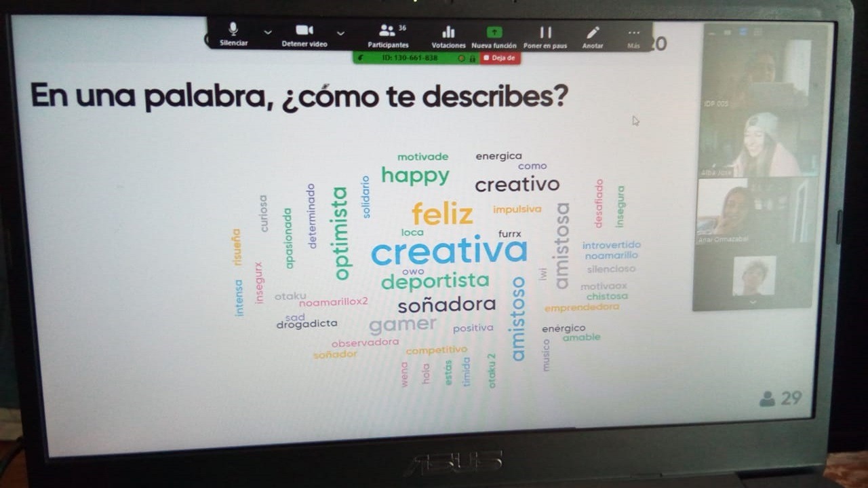Click the word 'creativa' in the word cloud
Viewport: 868px width, 488px height.
(449, 252)
